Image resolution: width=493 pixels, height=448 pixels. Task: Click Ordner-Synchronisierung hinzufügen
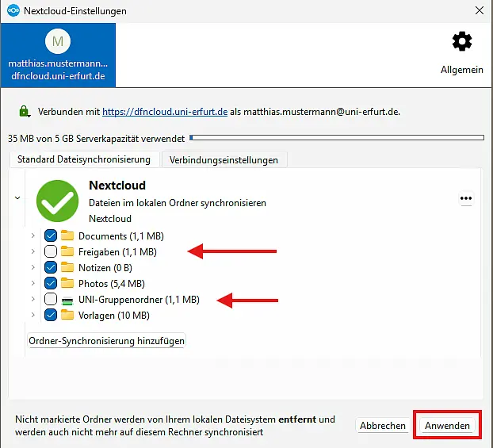(106, 341)
